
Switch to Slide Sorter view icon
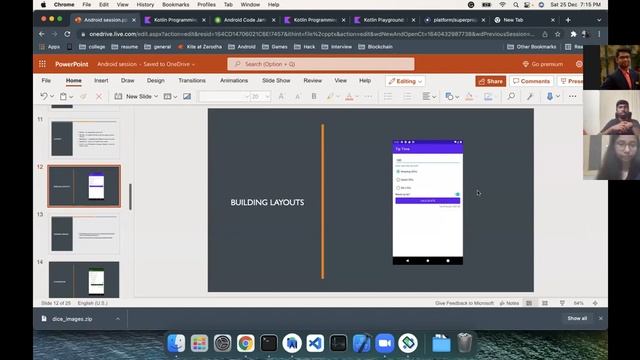click(545, 303)
